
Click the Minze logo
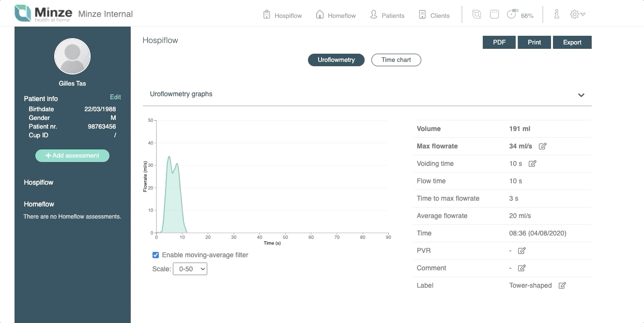coord(44,14)
